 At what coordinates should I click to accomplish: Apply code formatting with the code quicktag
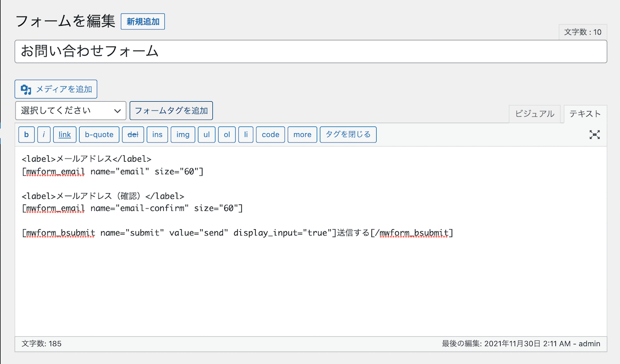click(x=270, y=134)
